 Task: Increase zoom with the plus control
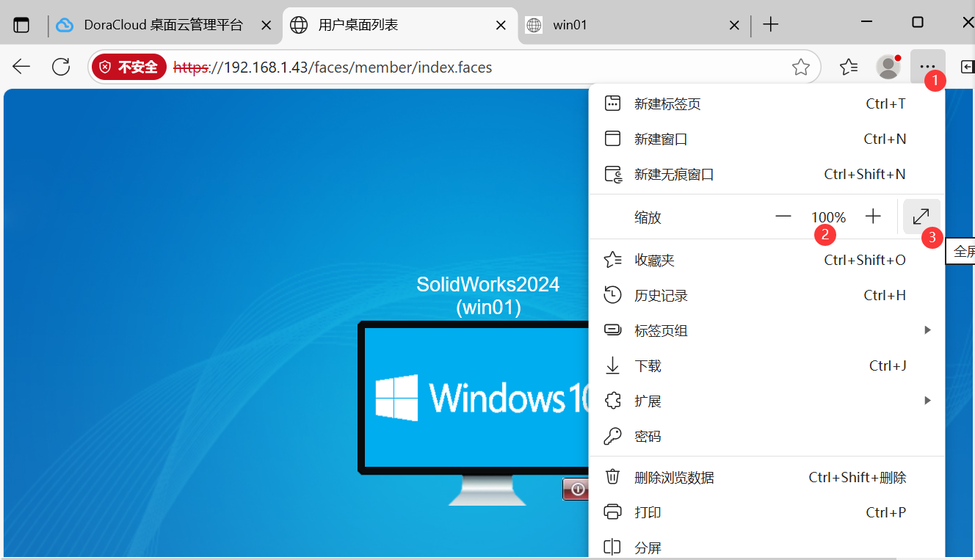pos(873,216)
